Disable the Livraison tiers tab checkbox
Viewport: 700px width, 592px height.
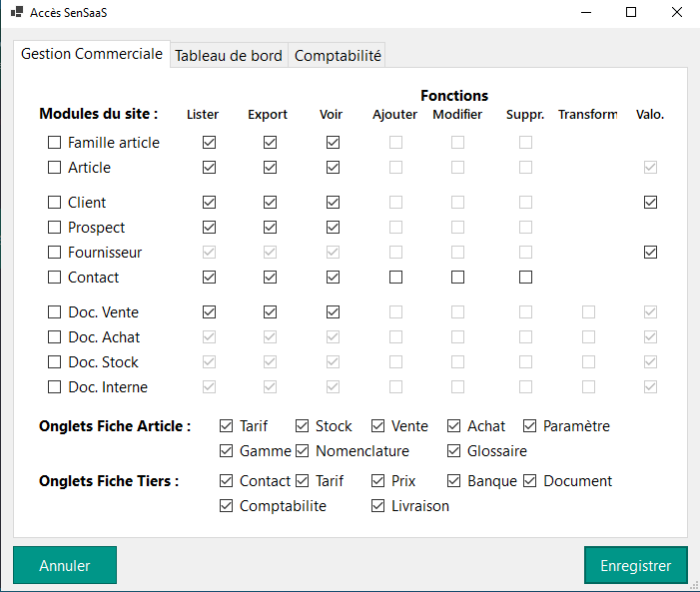[378, 506]
